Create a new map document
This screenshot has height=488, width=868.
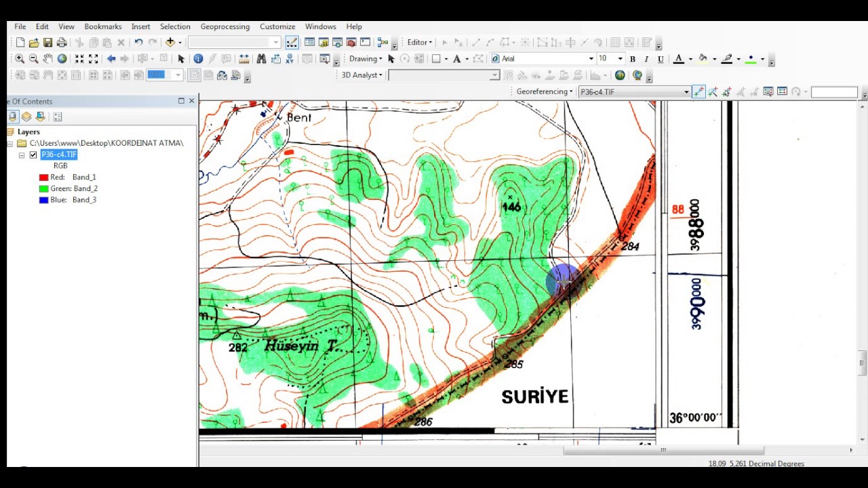click(20, 43)
